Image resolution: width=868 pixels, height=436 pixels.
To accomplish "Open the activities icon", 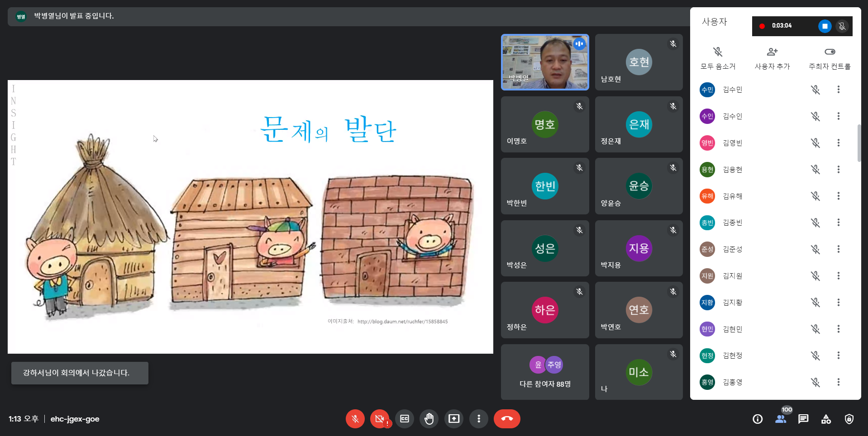I will [x=826, y=419].
